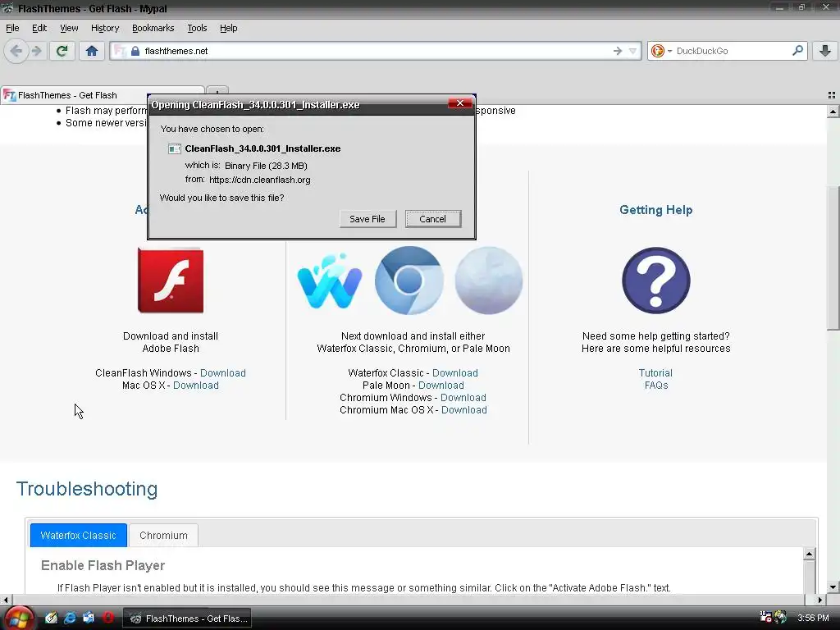The height and width of the screenshot is (630, 840).
Task: Open the Help menu
Action: pos(228,28)
